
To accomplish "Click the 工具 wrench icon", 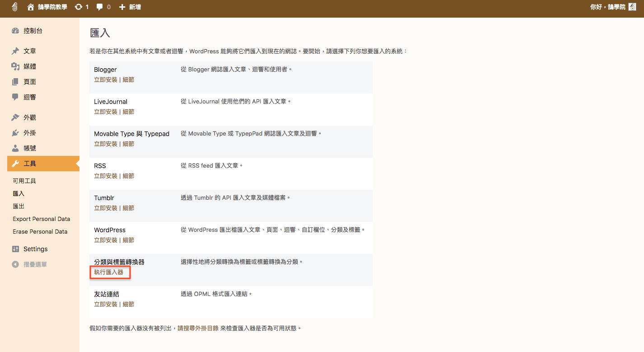I will point(15,164).
